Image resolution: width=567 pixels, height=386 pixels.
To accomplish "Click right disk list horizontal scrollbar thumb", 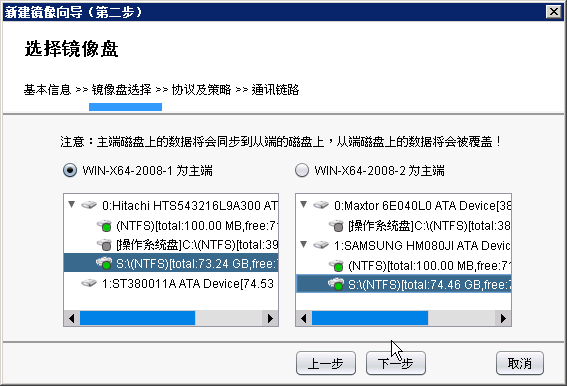I will coord(370,318).
